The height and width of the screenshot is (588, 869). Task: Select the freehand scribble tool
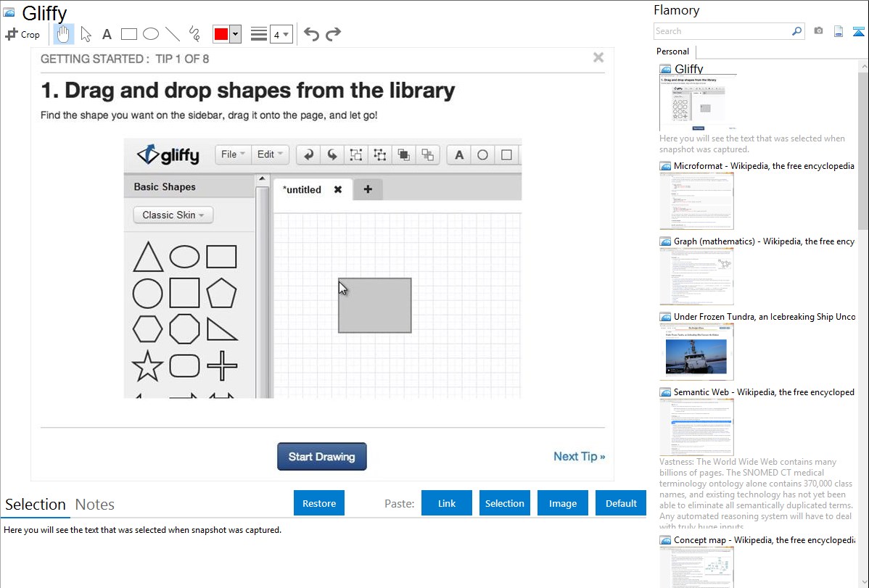click(194, 34)
